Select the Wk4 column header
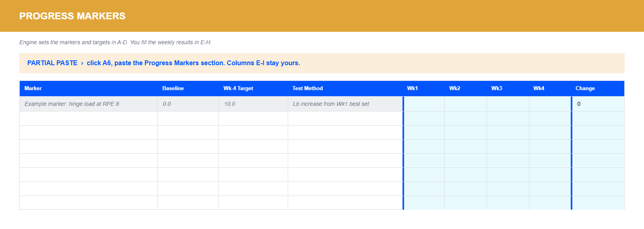The image size is (644, 229). tap(550, 89)
